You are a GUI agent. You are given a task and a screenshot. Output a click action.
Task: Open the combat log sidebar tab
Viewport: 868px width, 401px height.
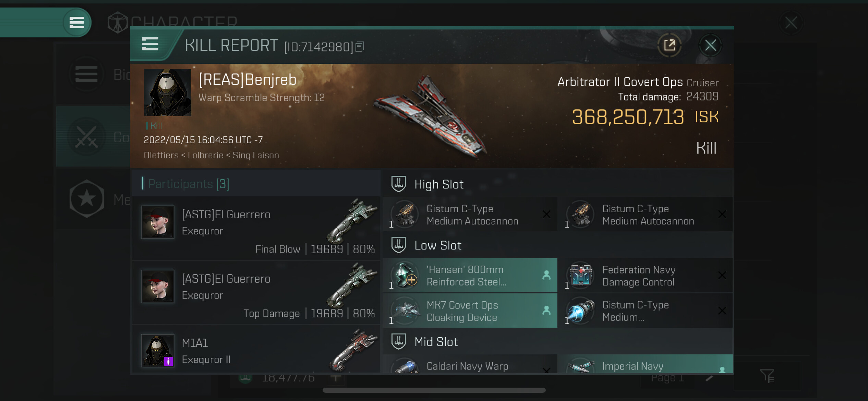[x=93, y=136]
